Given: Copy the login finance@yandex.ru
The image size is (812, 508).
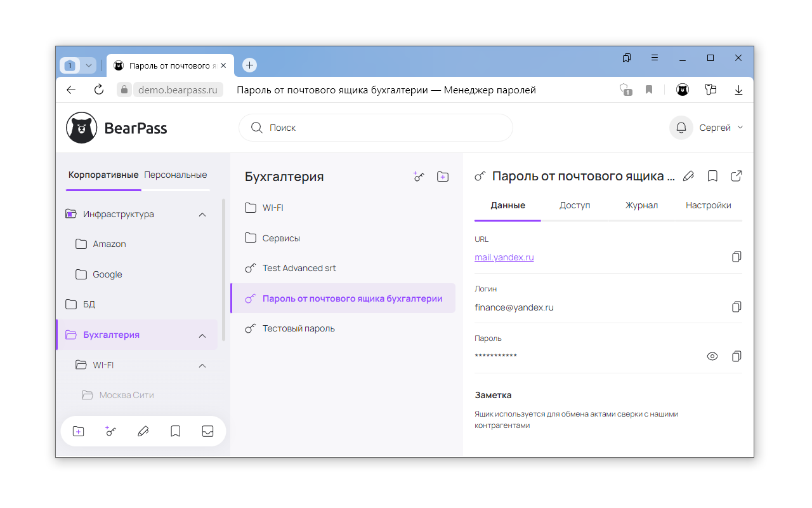Looking at the screenshot, I should pyautogui.click(x=737, y=307).
